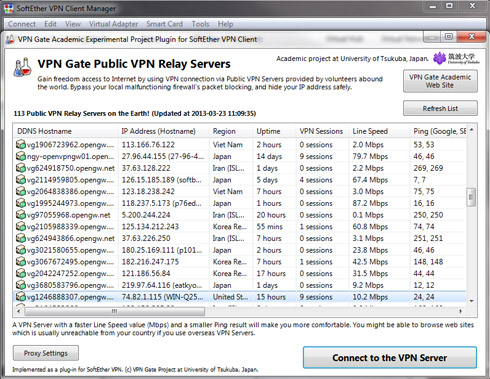Click server icon for vg3067672495.opengw

coord(21,262)
